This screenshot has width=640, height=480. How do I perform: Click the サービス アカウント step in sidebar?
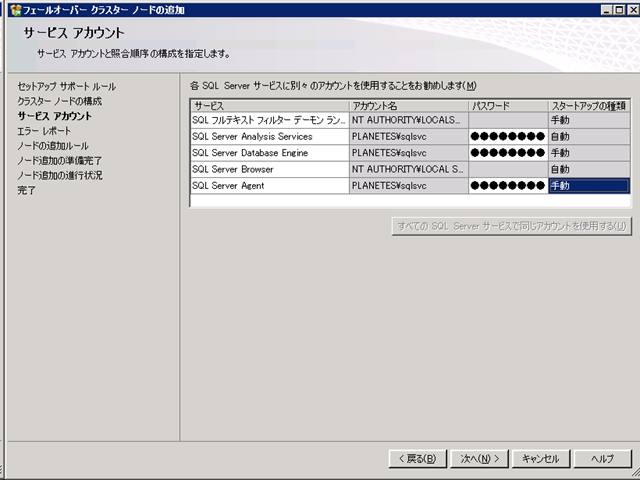pyautogui.click(x=55, y=116)
